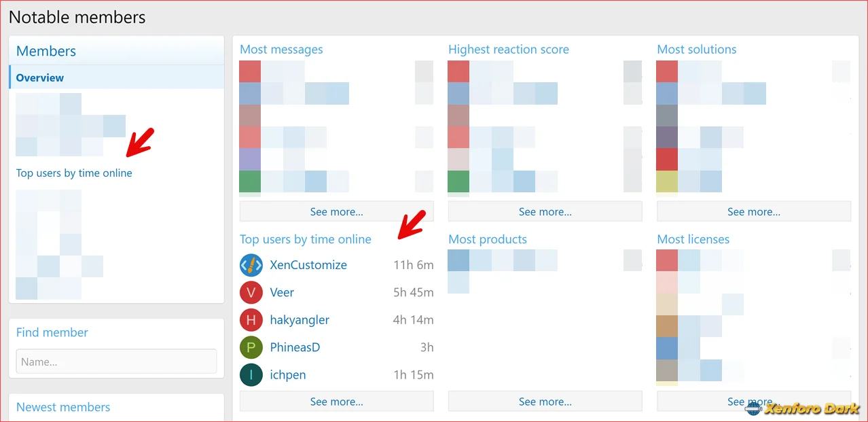
Task: Select Top users by time online in sidebar
Action: point(74,173)
